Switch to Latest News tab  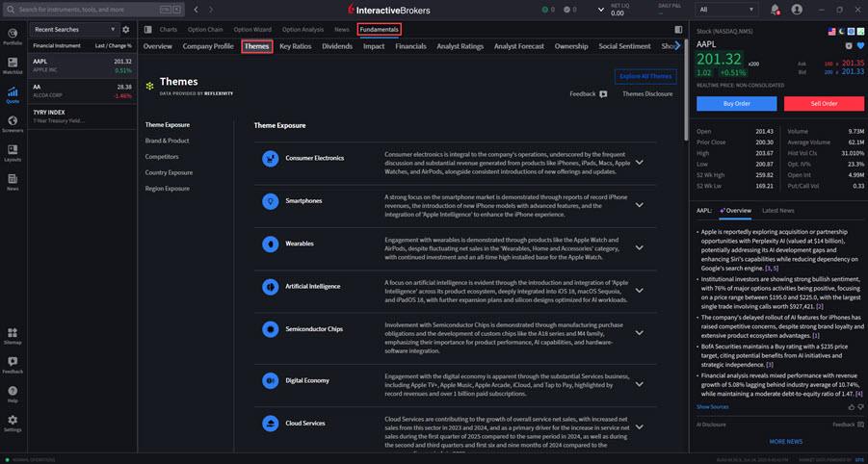(777, 211)
